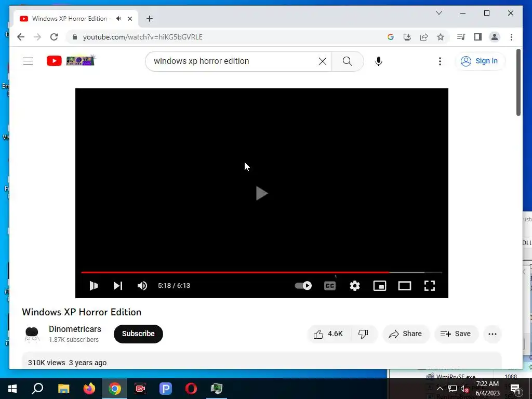Go to YouTube home via the logo
Viewport: 532px width, 399px height.
point(71,61)
